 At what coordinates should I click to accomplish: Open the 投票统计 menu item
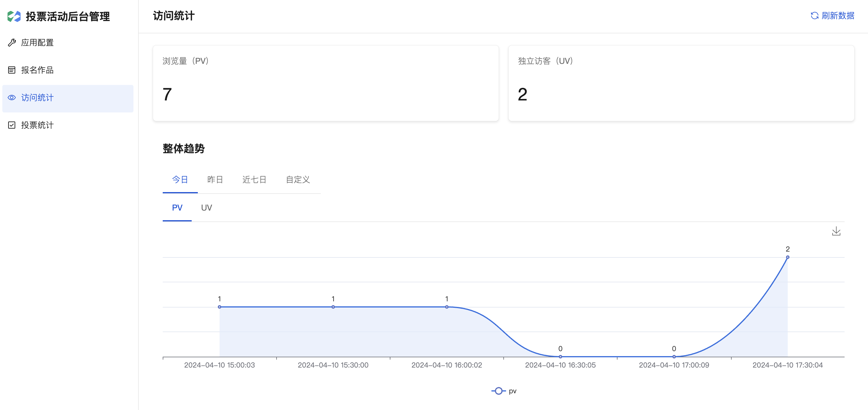[x=37, y=125]
